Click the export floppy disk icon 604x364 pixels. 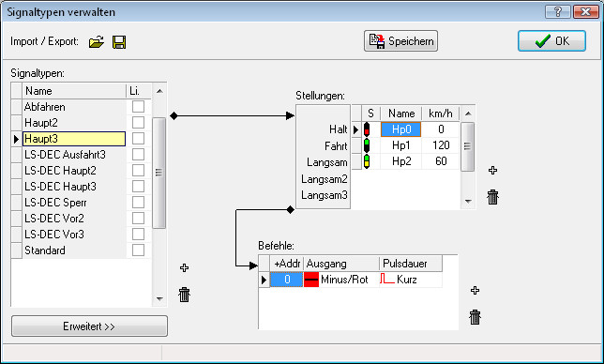119,41
